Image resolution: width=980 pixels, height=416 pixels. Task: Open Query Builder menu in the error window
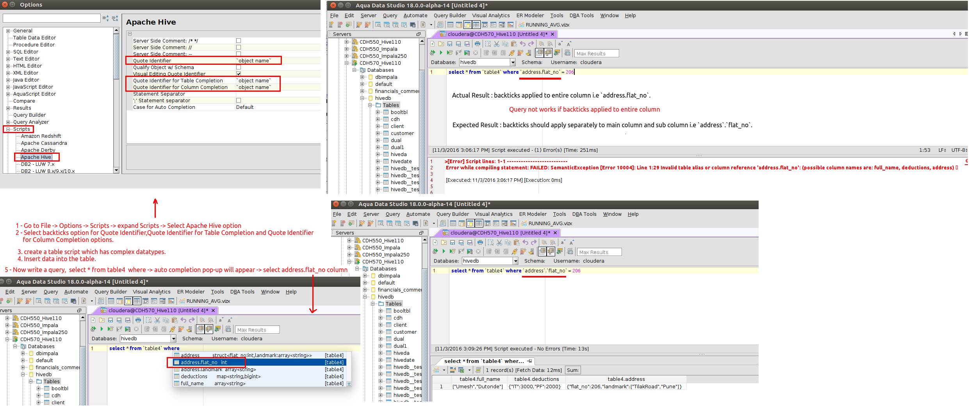[450, 16]
